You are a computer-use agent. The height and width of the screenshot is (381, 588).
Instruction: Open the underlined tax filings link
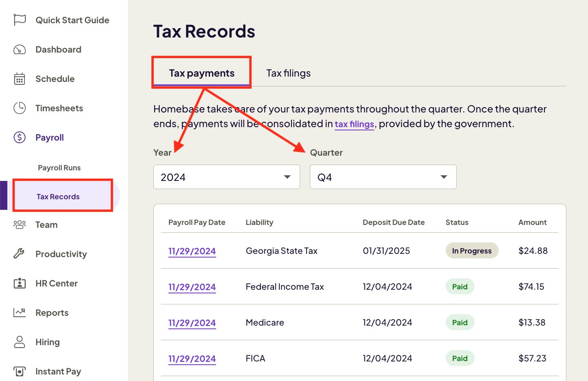tap(354, 124)
